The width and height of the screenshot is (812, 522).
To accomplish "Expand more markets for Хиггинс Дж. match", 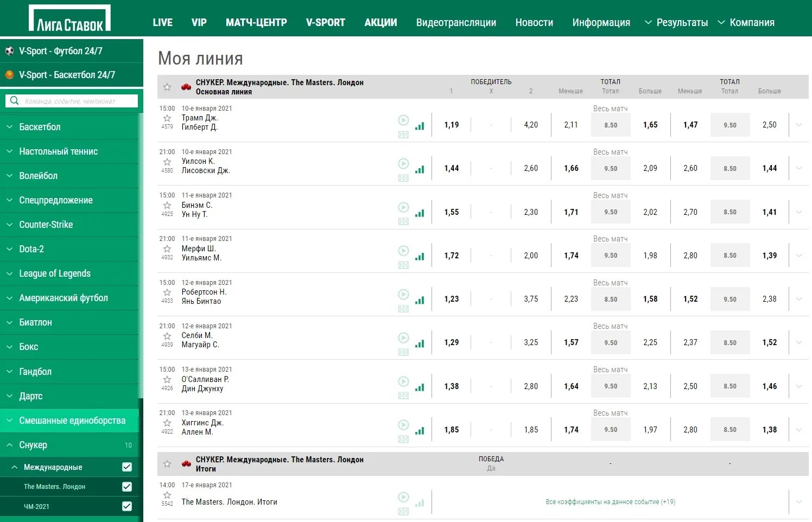I will coord(798,430).
